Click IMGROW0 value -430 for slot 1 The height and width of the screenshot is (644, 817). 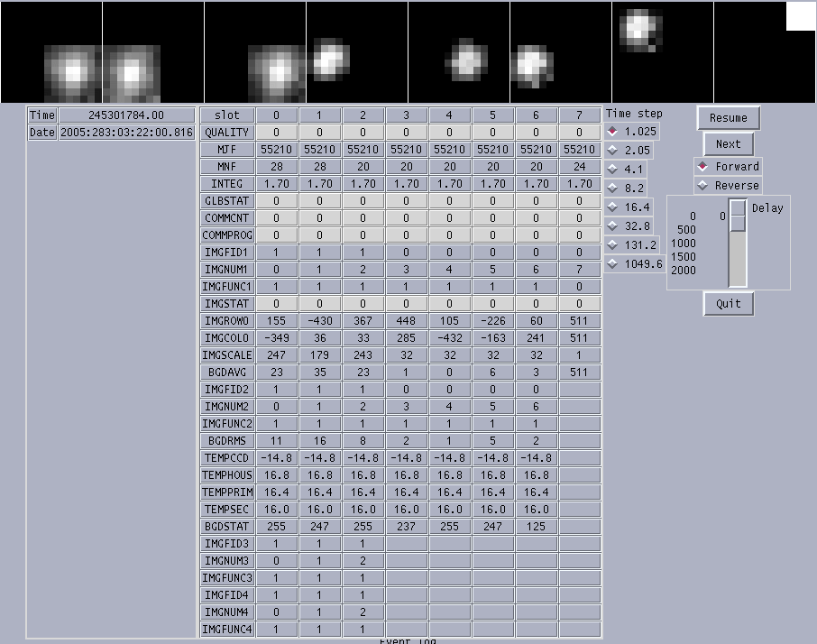320,321
